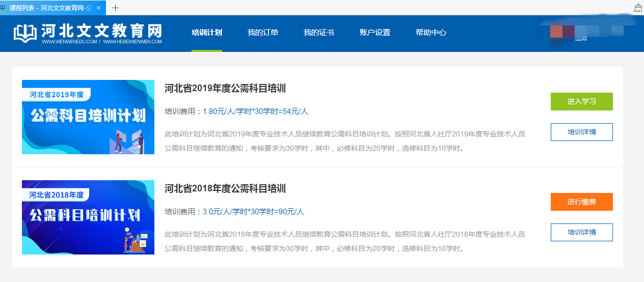Image resolution: width=644 pixels, height=282 pixels.
Task: Visit the 帮助中心 section
Action: coord(431,33)
